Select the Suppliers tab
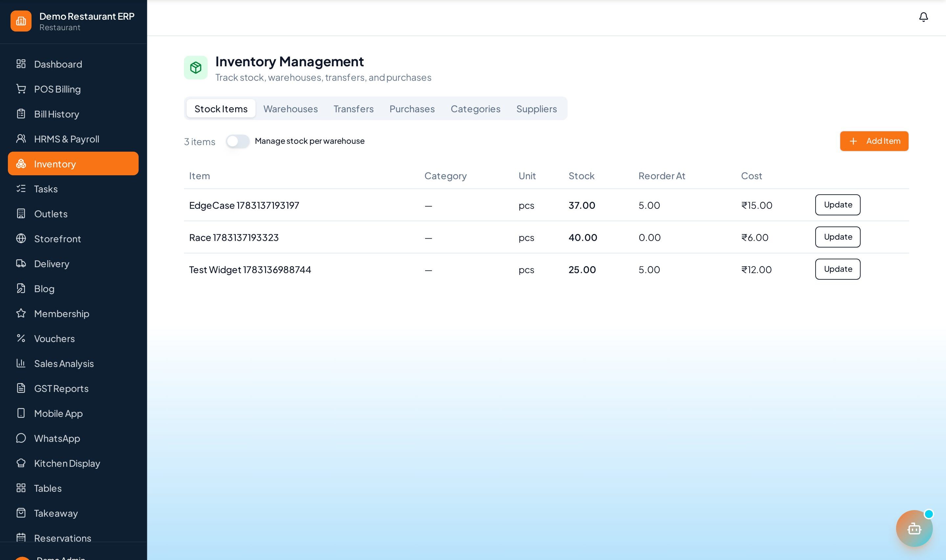Image resolution: width=946 pixels, height=560 pixels. pos(536,109)
